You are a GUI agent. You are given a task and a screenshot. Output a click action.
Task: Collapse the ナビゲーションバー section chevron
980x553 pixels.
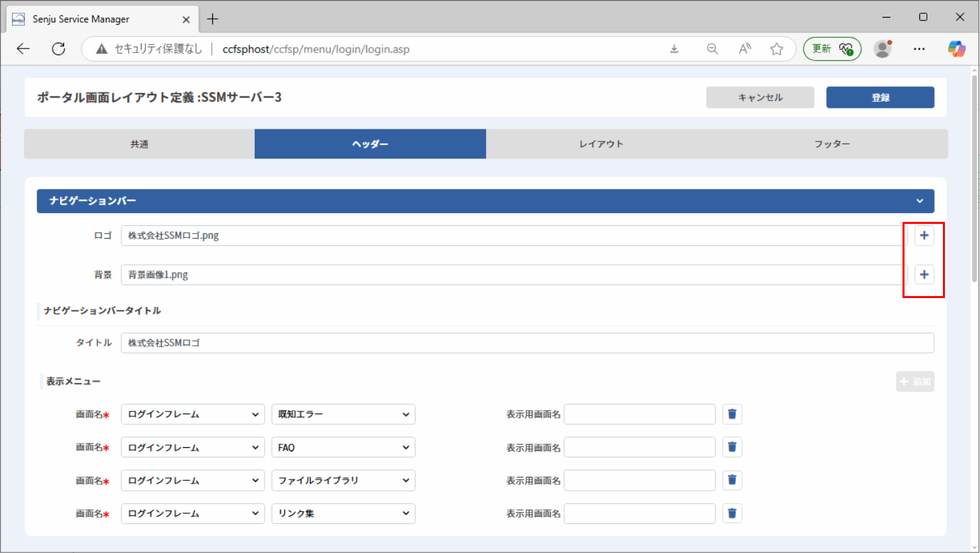tap(920, 201)
